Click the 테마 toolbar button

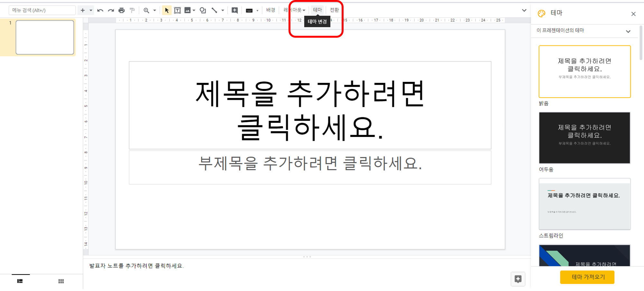317,10
